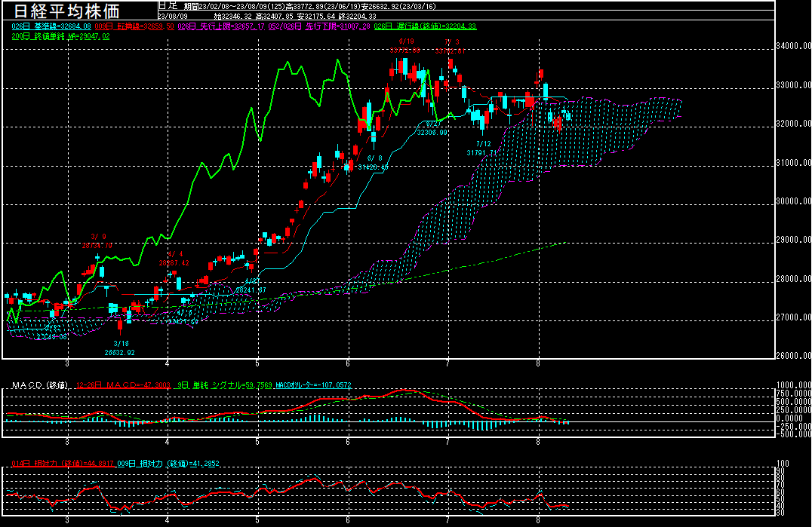The image size is (812, 527).
Task: Click the MACD (終値) panel title
Action: pyautogui.click(x=40, y=385)
